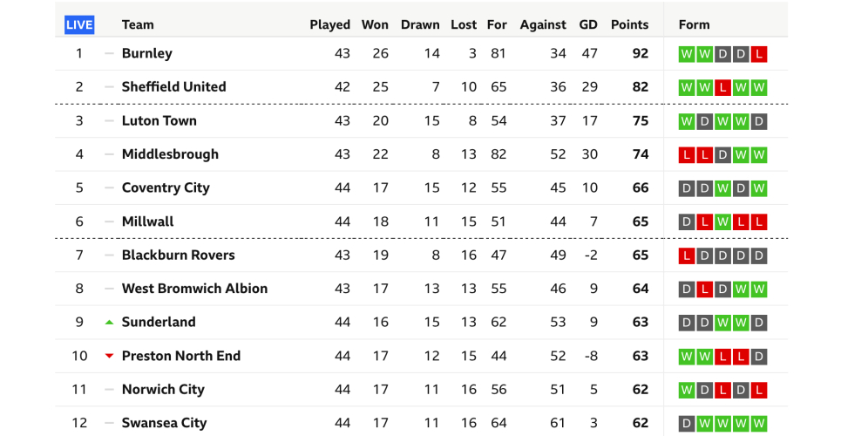The image size is (868, 436).
Task: Click the GD column header
Action: 588,24
